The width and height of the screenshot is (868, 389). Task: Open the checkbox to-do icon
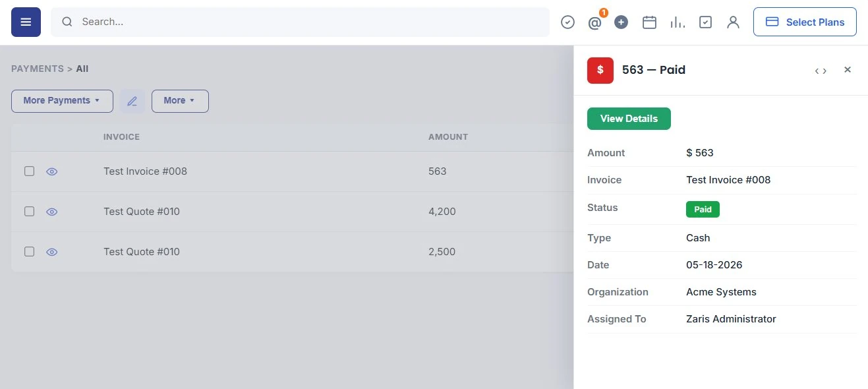tap(705, 22)
